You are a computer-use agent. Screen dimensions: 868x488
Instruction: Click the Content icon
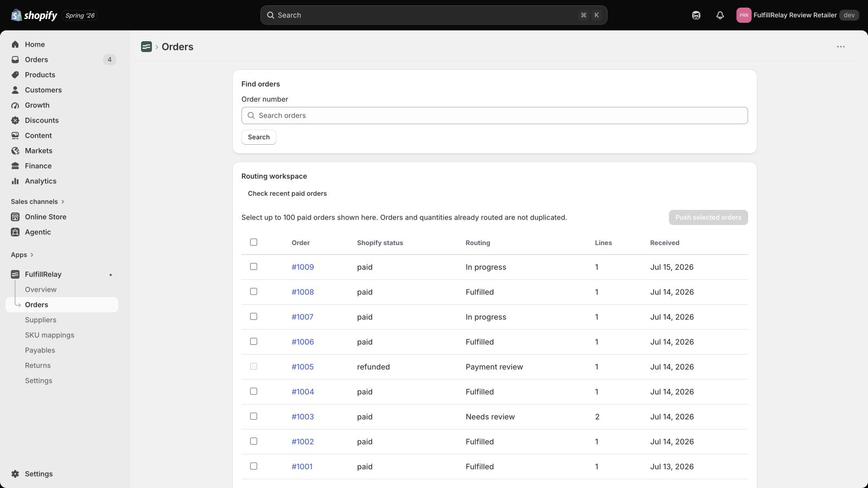pos(15,136)
